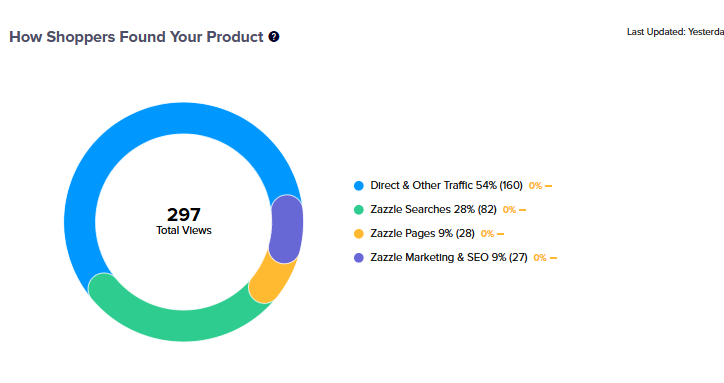Click the purple donut chart segment
This screenshot has width=724, height=383.
pyautogui.click(x=286, y=229)
